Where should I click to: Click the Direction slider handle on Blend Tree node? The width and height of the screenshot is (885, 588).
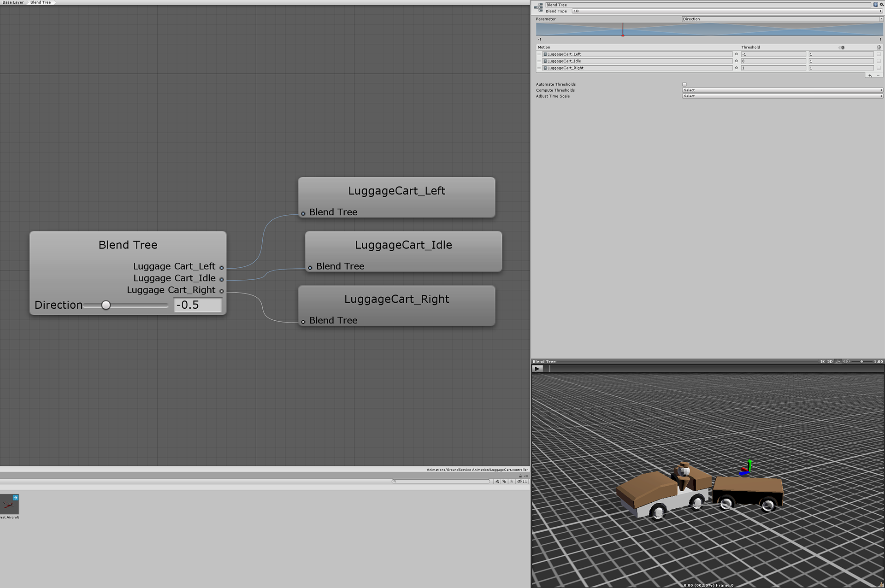[x=106, y=305]
